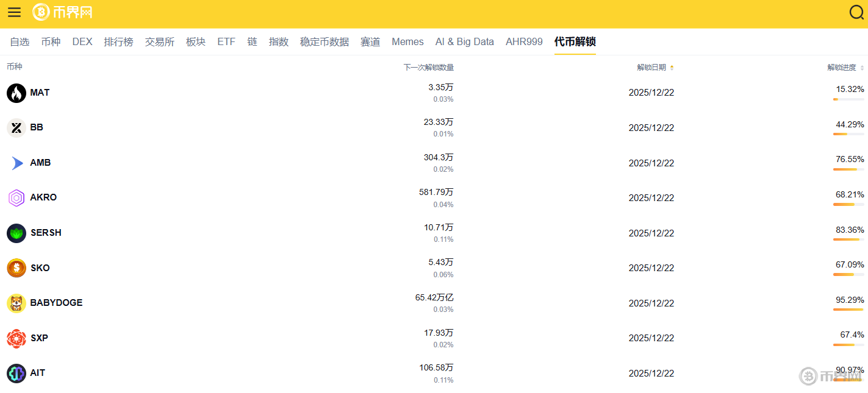The width and height of the screenshot is (868, 393).
Task: Open the AMB token details
Action: click(41, 163)
